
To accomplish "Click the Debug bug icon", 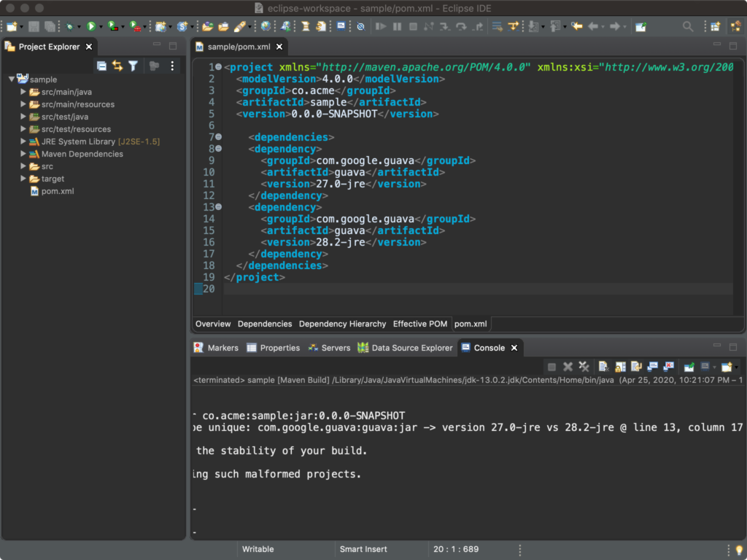I will point(70,26).
